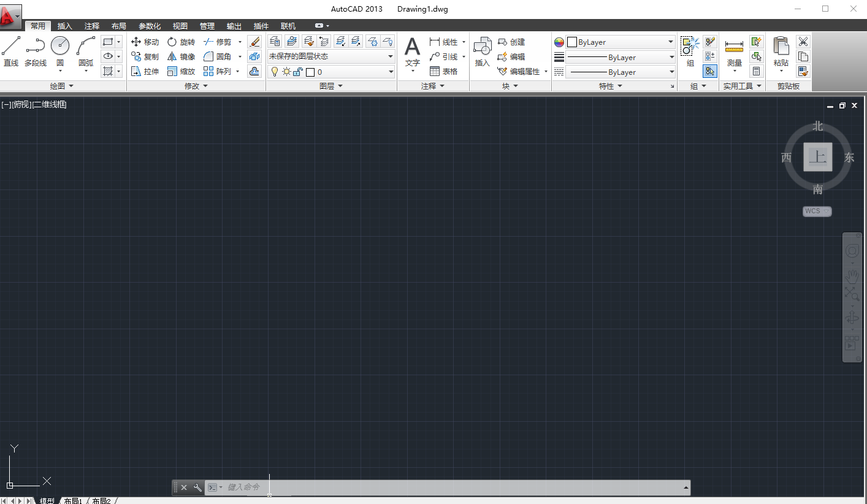Image resolution: width=867 pixels, height=504 pixels.
Task: Activate the Move (移动) tool
Action: coord(145,42)
